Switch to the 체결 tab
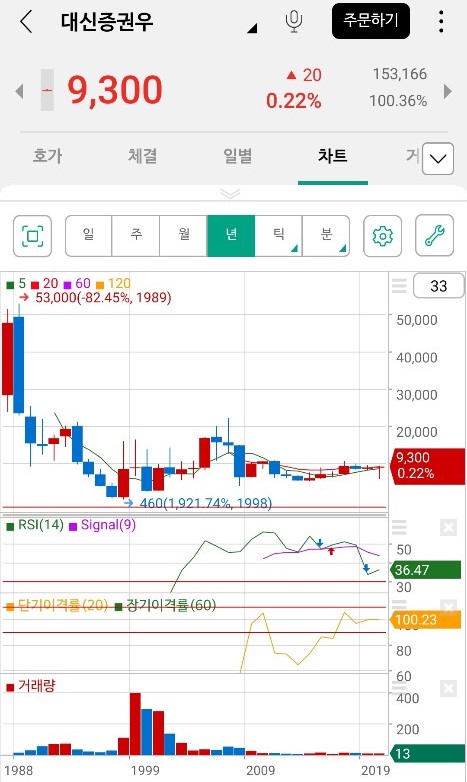 point(143,156)
